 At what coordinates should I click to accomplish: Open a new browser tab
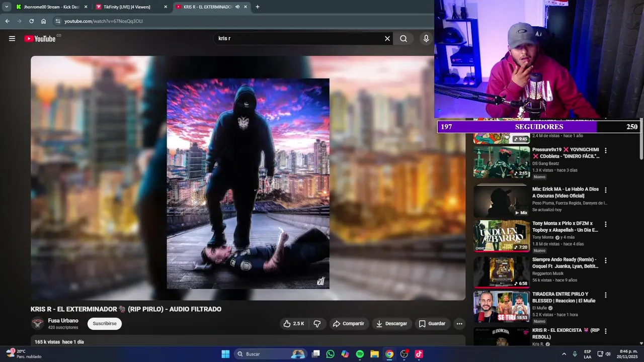coord(258,7)
